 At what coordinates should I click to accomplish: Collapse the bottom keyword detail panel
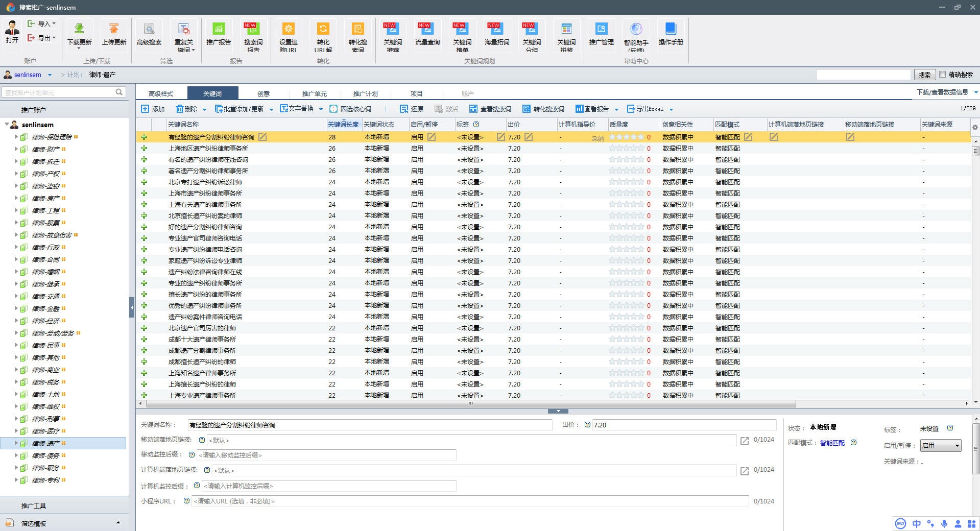pyautogui.click(x=558, y=411)
